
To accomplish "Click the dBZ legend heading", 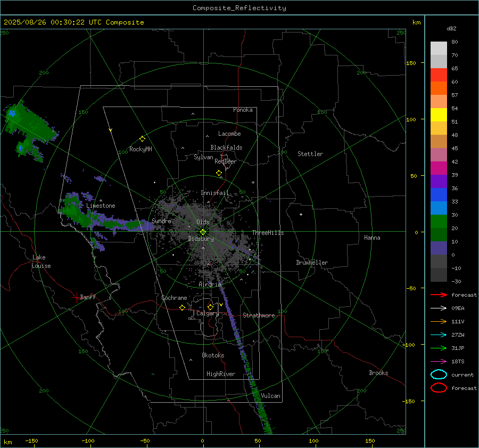I will (x=451, y=28).
